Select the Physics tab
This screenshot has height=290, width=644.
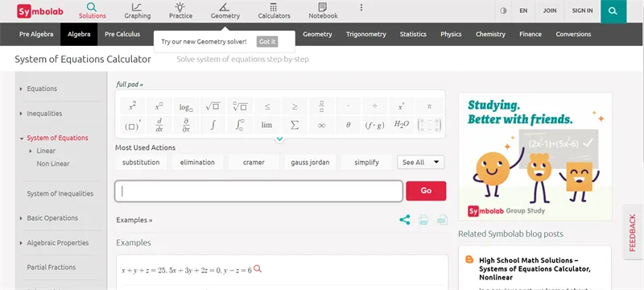tap(451, 34)
